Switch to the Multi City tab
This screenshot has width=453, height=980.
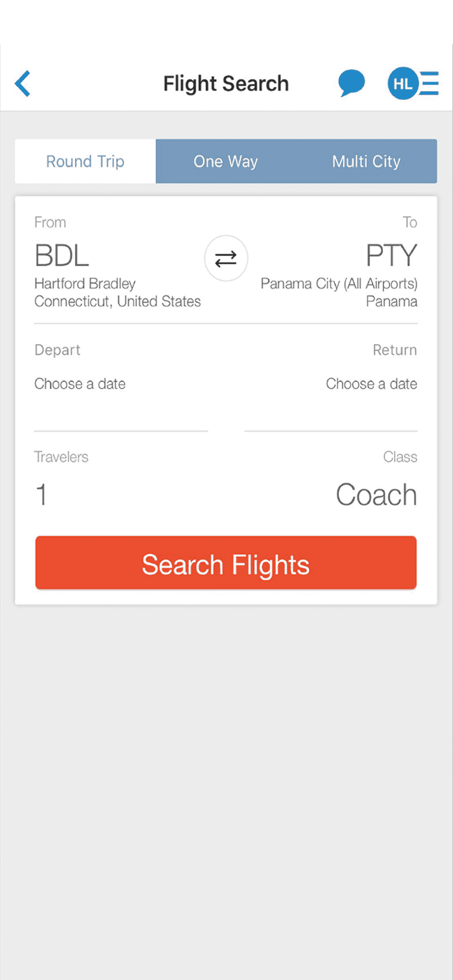point(366,161)
